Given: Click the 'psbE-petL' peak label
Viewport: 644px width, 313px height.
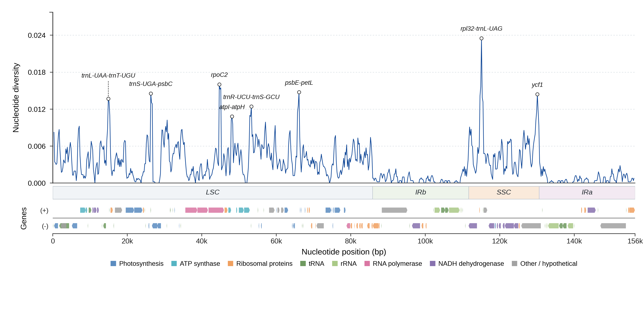Looking at the screenshot, I should (299, 83).
